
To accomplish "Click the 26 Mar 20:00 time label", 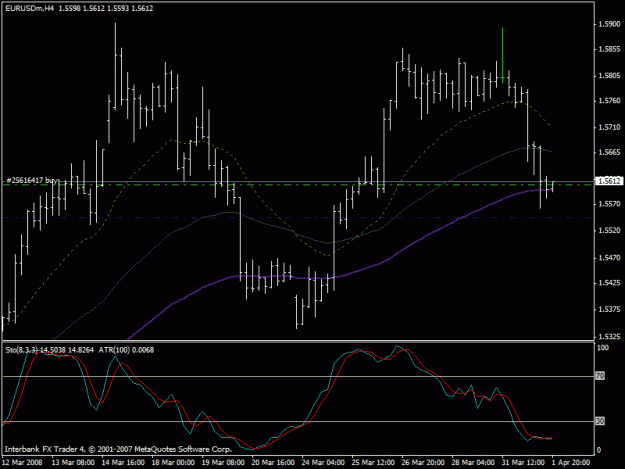I will click(x=423, y=462).
